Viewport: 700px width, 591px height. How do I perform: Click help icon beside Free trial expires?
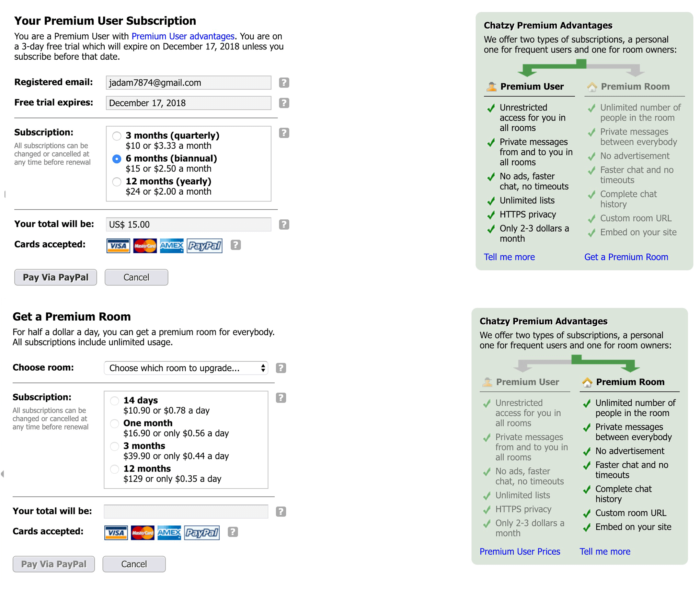[x=284, y=103]
